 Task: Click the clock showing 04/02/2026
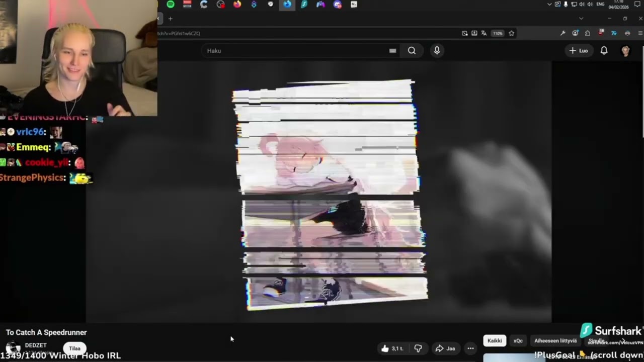(x=618, y=5)
